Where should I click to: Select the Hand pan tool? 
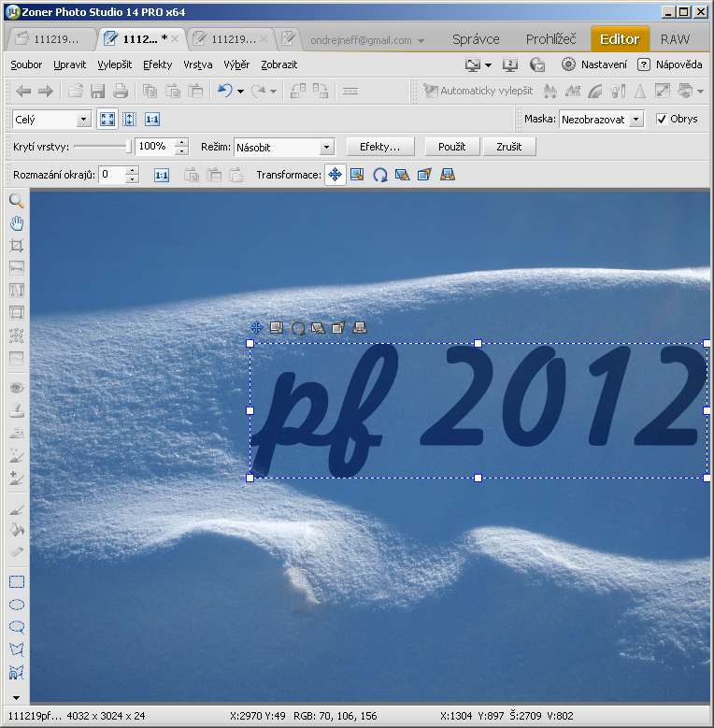click(x=16, y=223)
